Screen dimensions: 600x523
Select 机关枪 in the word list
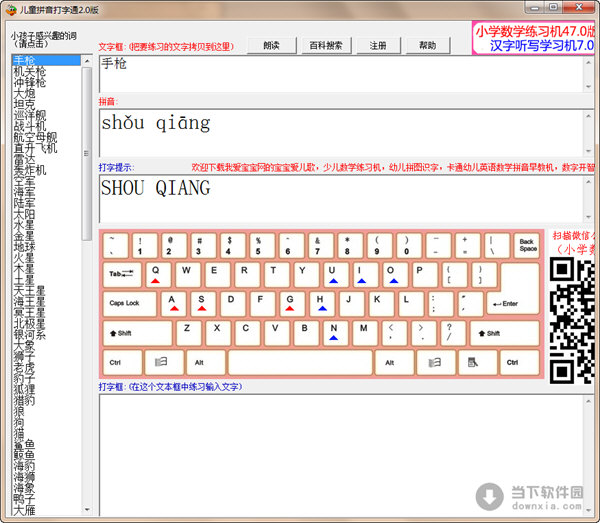tap(46, 71)
